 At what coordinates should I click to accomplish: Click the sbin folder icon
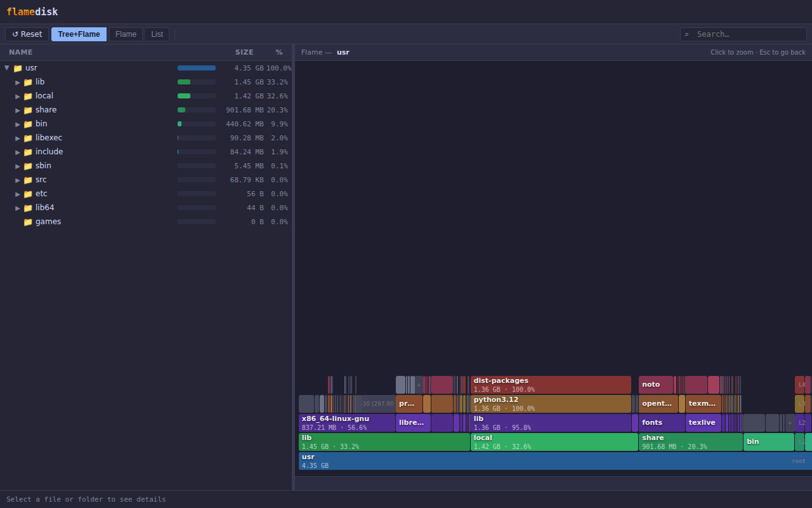point(28,166)
